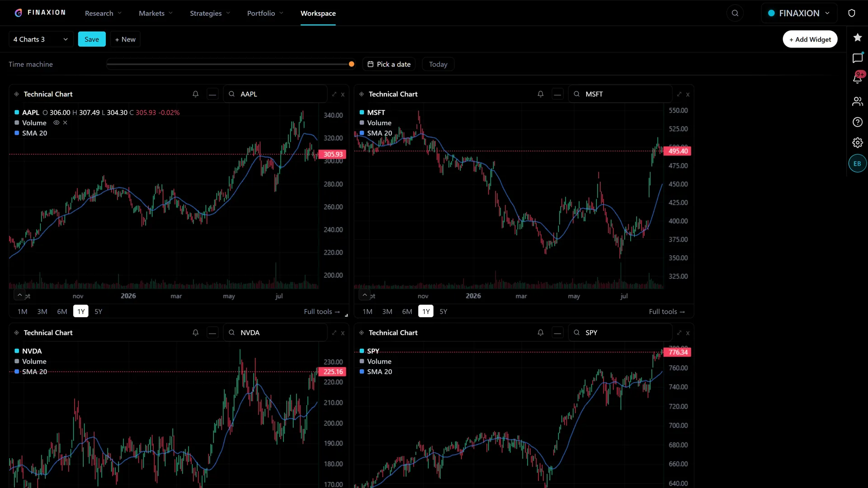Minimize the NVDA chart widget
Viewport: 868px width, 488px height.
[x=212, y=333]
